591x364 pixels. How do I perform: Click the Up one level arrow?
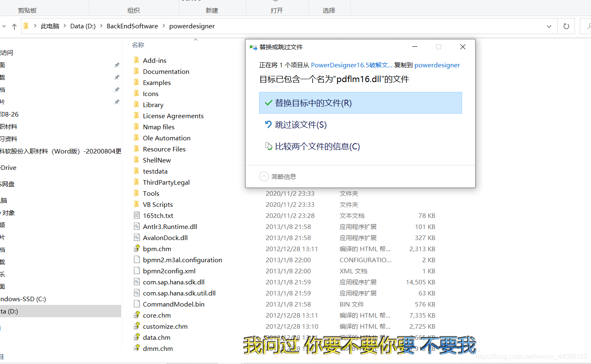(14, 26)
